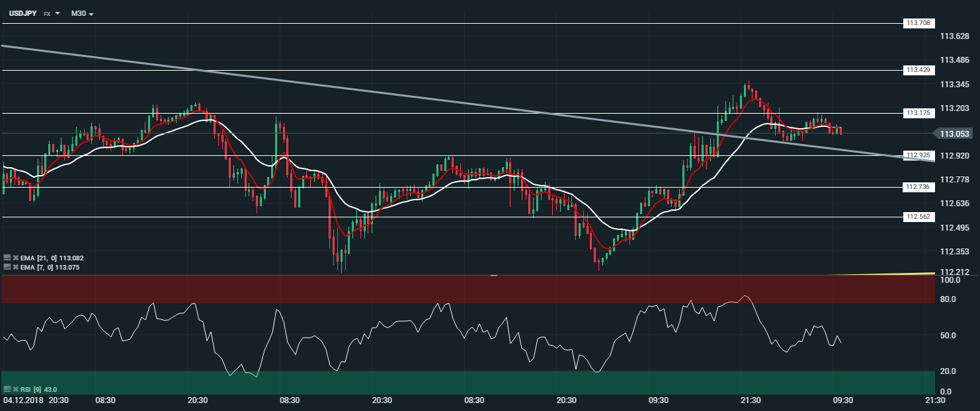This screenshot has height=411, width=980.
Task: Remove the RSI [9] indicator
Action: [15, 389]
